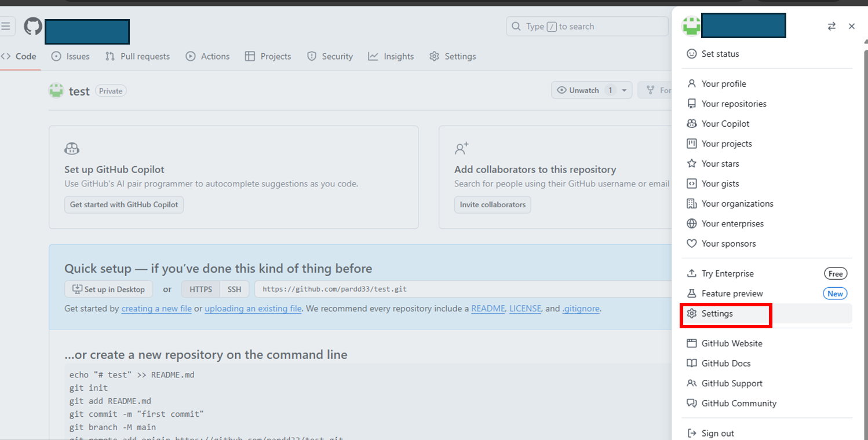Switch to the Pull requests tab
868x440 pixels.
click(x=137, y=56)
